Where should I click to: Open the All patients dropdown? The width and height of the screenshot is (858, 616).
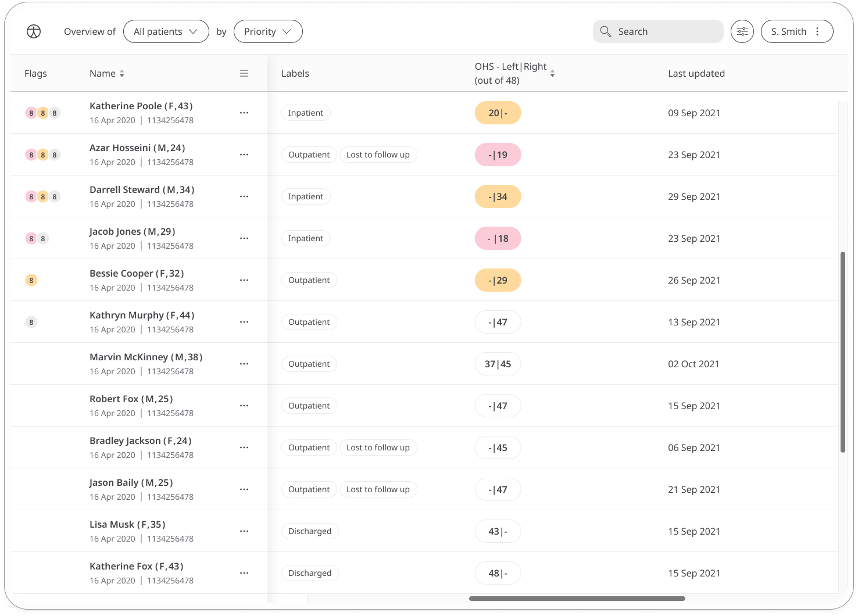[166, 31]
